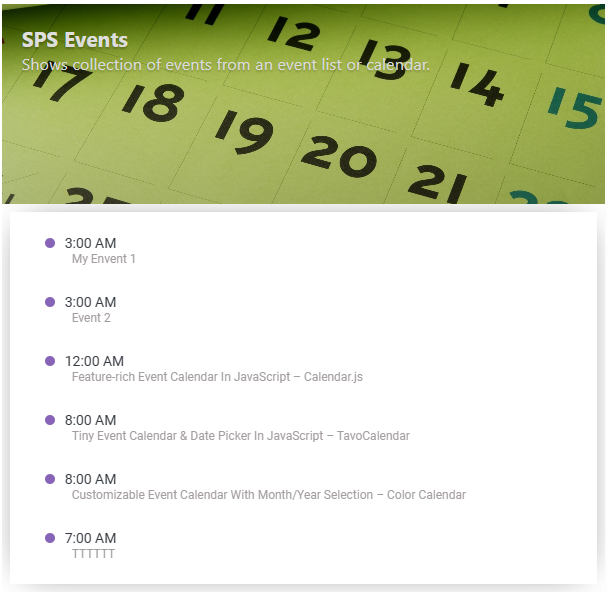607x594 pixels.
Task: Open Tiny Event Calendar & Date Picker event
Action: (x=241, y=436)
